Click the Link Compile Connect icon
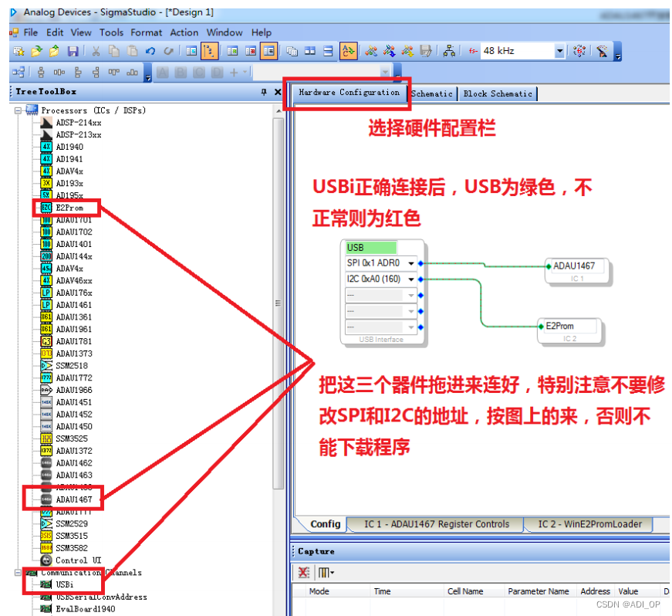The height and width of the screenshot is (616, 672). pos(371,52)
